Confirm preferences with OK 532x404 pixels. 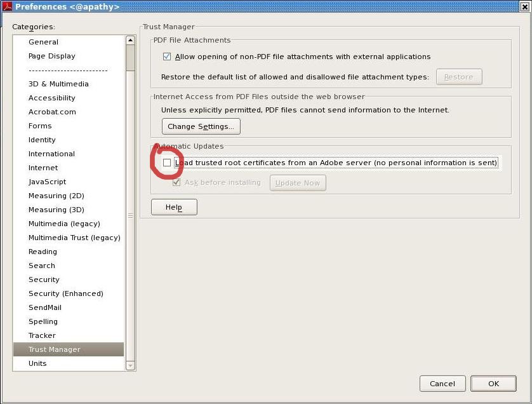(493, 383)
